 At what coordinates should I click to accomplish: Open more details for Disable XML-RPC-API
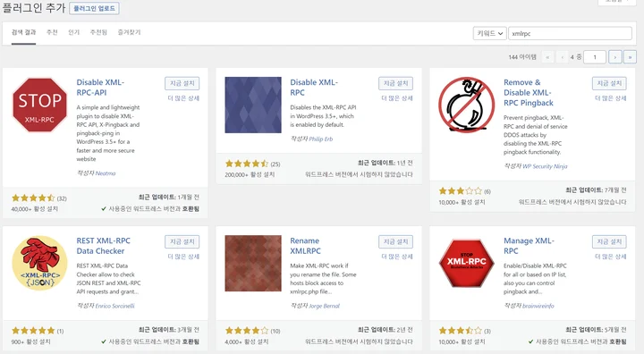pos(183,98)
